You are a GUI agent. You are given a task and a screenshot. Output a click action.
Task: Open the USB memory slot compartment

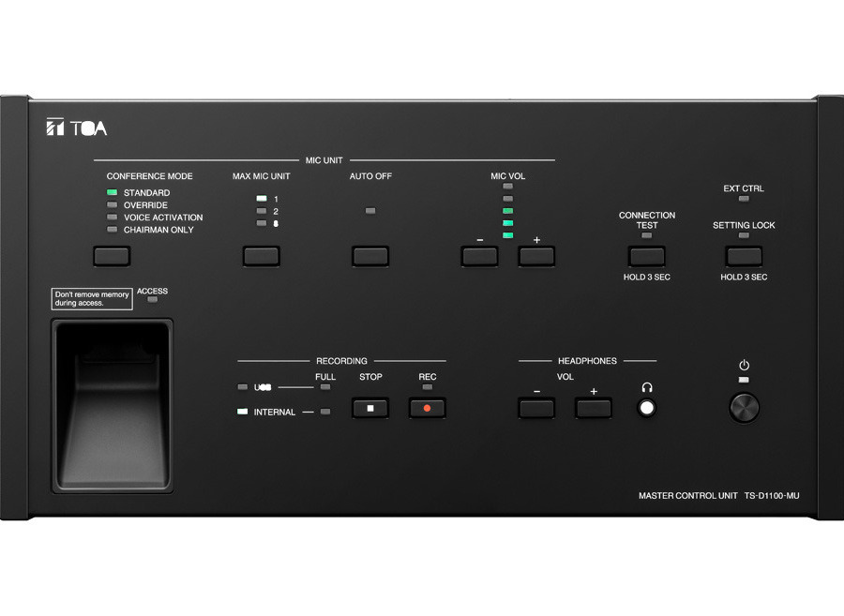[x=112, y=406]
